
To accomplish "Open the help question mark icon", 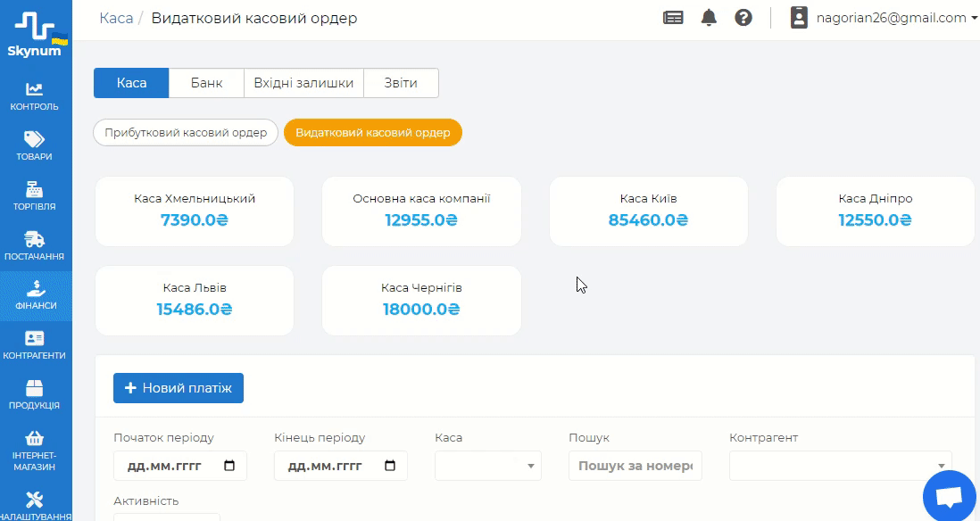I will pyautogui.click(x=743, y=18).
